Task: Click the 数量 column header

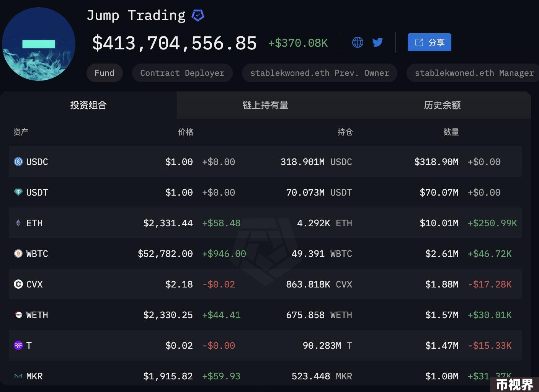Action: tap(451, 132)
